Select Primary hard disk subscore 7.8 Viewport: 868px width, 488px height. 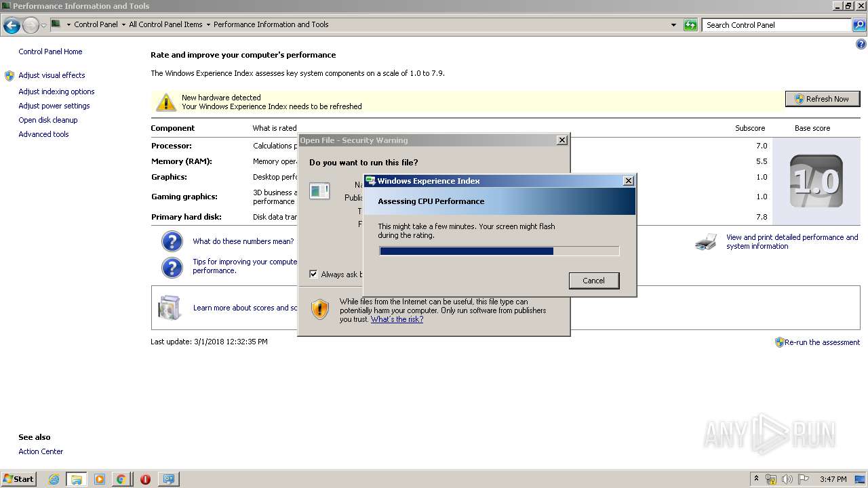pos(761,217)
